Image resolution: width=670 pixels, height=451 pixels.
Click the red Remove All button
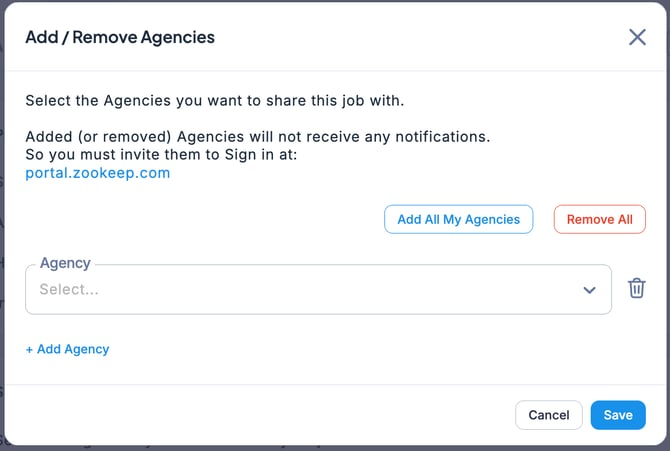click(599, 219)
